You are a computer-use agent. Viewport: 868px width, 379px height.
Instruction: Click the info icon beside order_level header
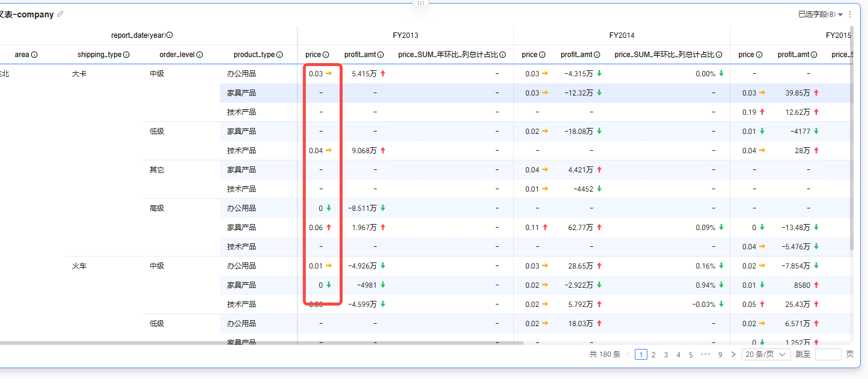(200, 55)
